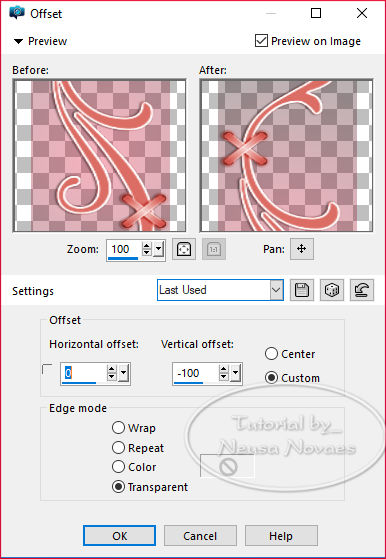Viewport: 386px width, 559px height.
Task: Click the 1:1 actual size zoom icon
Action: point(213,249)
